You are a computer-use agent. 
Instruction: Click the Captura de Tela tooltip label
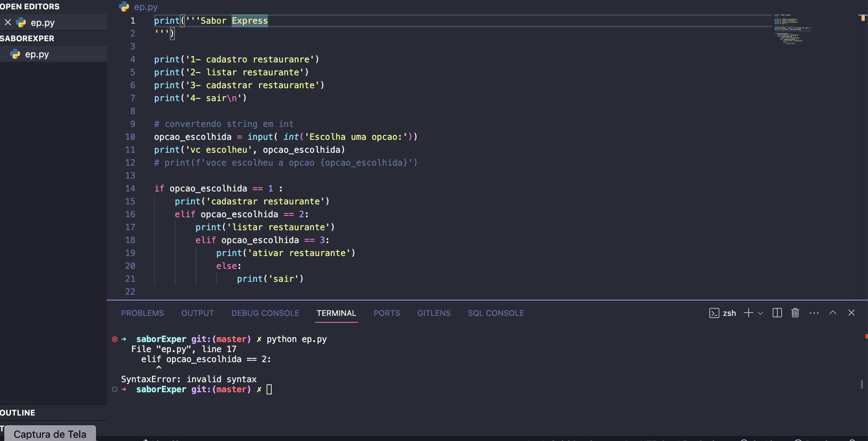coord(50,434)
